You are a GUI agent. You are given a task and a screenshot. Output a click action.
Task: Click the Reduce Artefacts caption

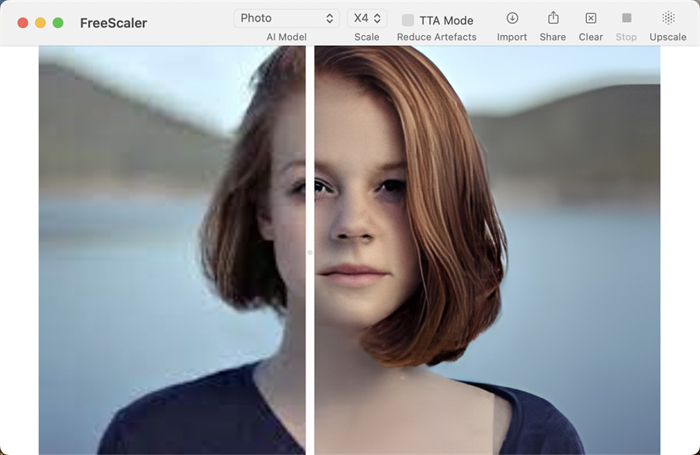[x=436, y=37]
